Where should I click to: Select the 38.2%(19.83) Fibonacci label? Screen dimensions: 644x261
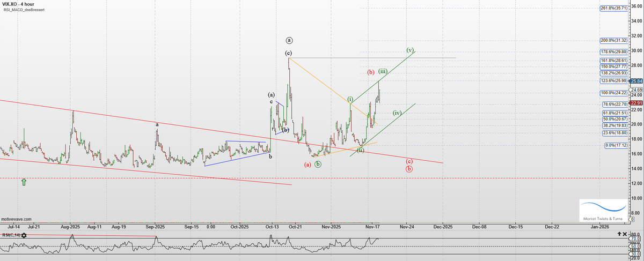pos(614,126)
